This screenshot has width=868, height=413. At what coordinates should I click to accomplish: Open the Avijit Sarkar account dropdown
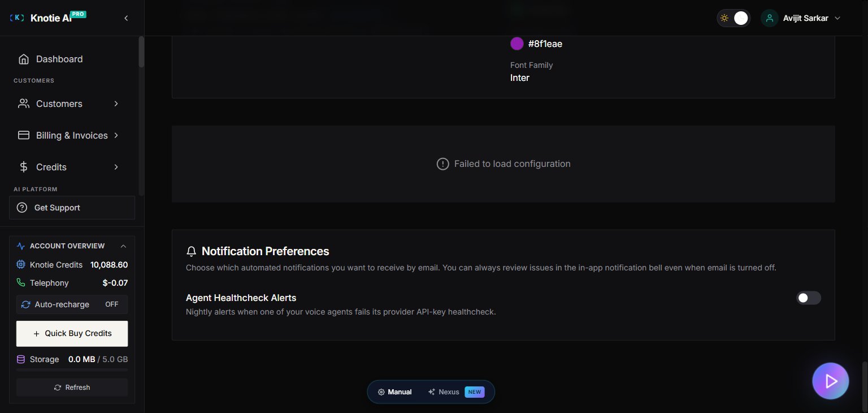801,18
